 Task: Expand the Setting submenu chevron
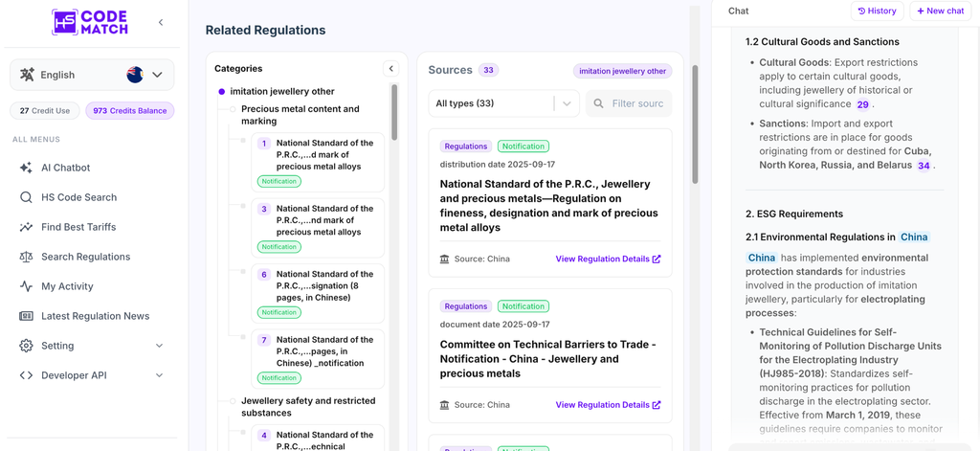159,346
